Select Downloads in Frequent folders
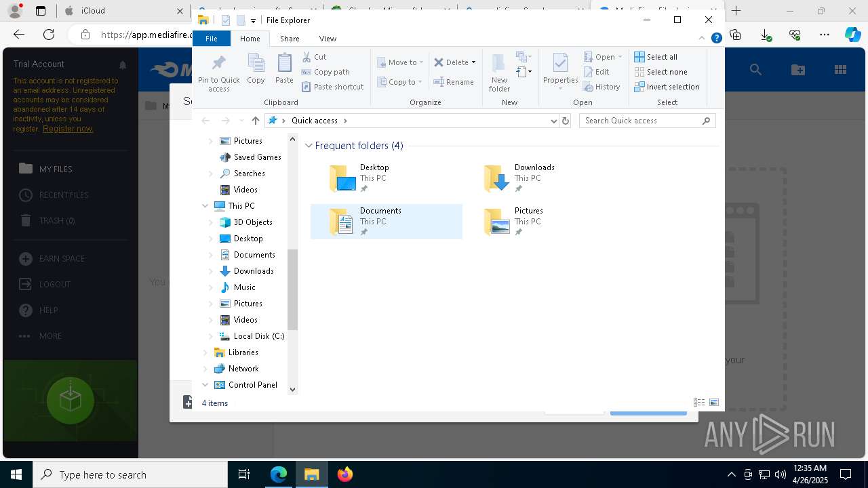The width and height of the screenshot is (868, 488). coord(540,178)
